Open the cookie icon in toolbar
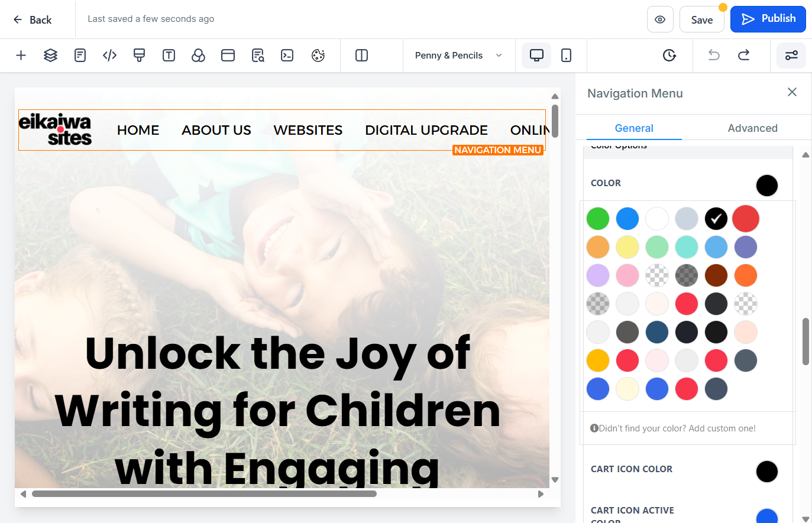The width and height of the screenshot is (812, 523). [x=318, y=56]
